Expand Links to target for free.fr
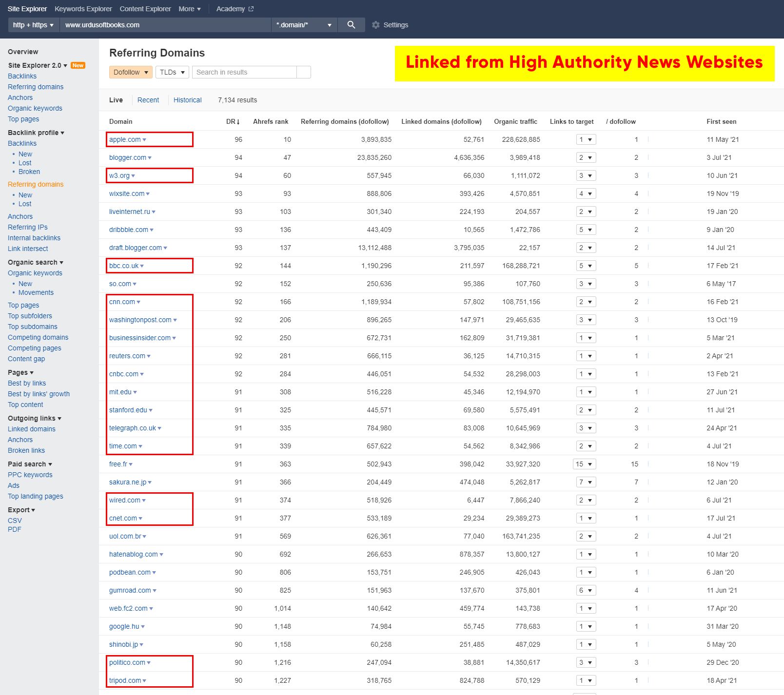This screenshot has width=784, height=695. click(x=584, y=464)
